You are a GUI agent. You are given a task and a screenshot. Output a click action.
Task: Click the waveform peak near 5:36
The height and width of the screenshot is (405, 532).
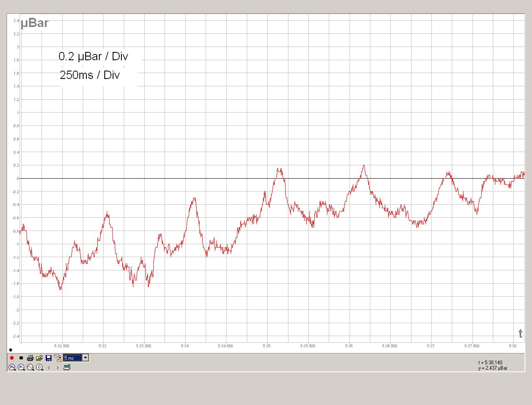[x=364, y=166]
